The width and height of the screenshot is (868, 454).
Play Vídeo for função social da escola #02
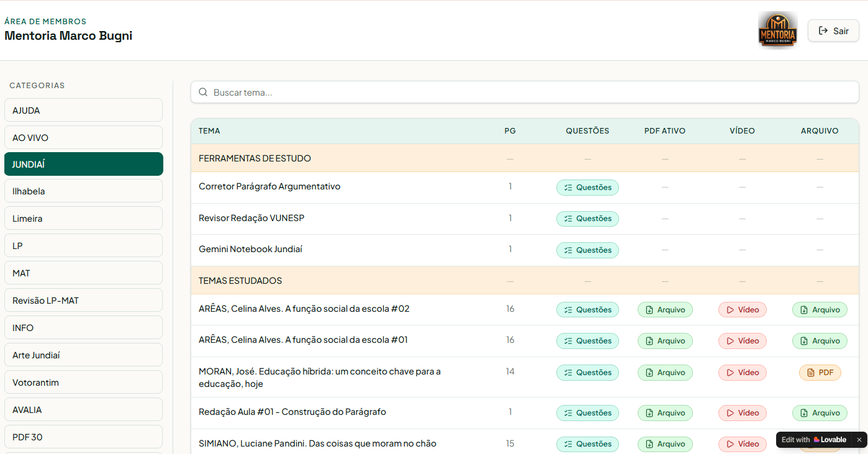coord(743,310)
